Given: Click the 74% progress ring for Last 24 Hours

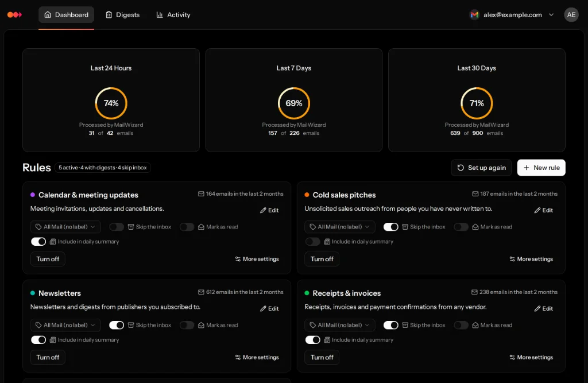Looking at the screenshot, I should 111,103.
